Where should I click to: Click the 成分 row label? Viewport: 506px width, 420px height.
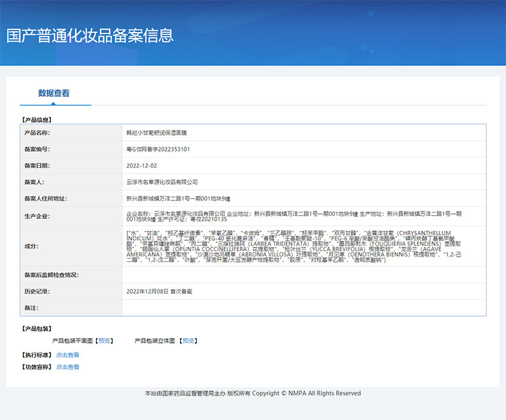click(x=31, y=246)
